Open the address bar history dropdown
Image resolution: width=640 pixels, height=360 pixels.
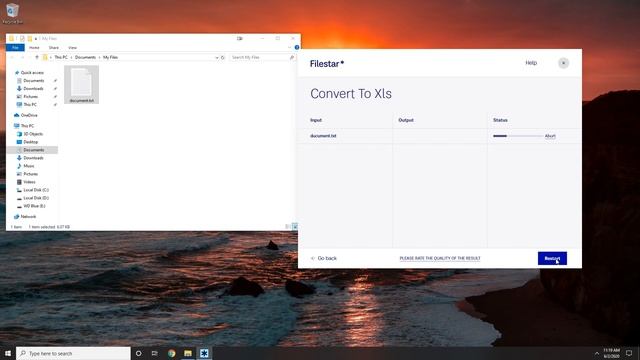pyautogui.click(x=217, y=58)
